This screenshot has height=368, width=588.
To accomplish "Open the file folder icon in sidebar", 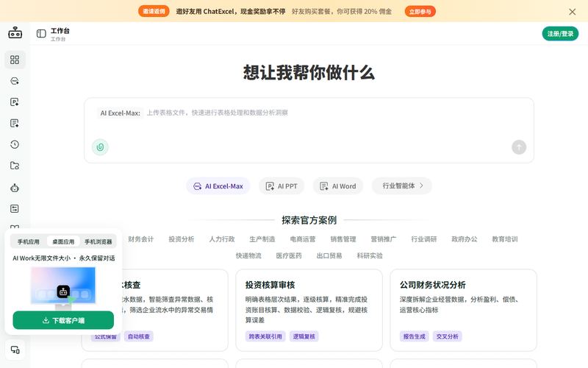I will [x=15, y=166].
